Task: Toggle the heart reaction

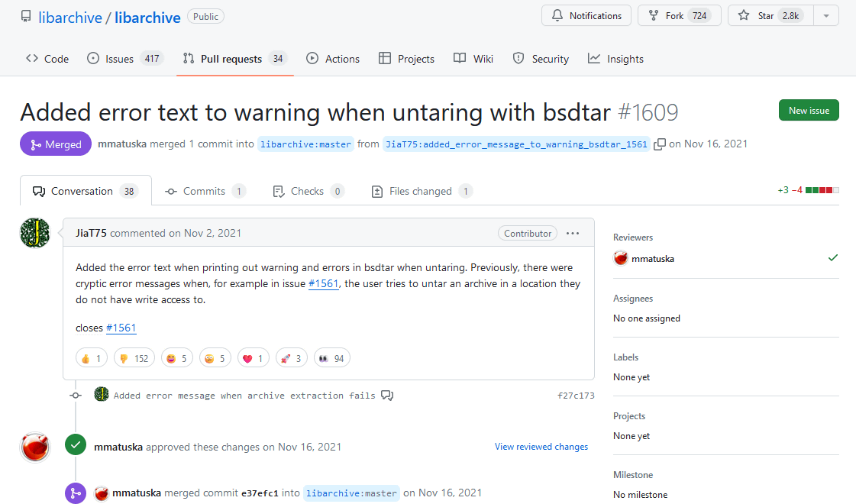Action: 253,357
